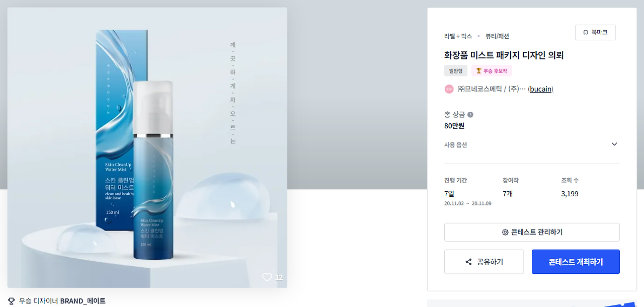The height and width of the screenshot is (307, 644).
Task: Click the question mark next to 총 상금
Action: pyautogui.click(x=470, y=115)
